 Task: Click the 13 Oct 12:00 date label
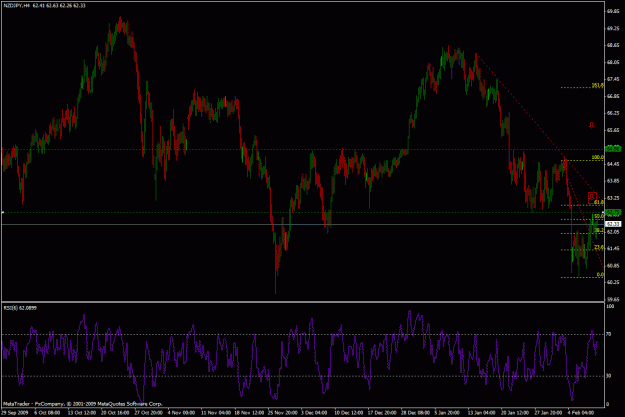[82, 413]
